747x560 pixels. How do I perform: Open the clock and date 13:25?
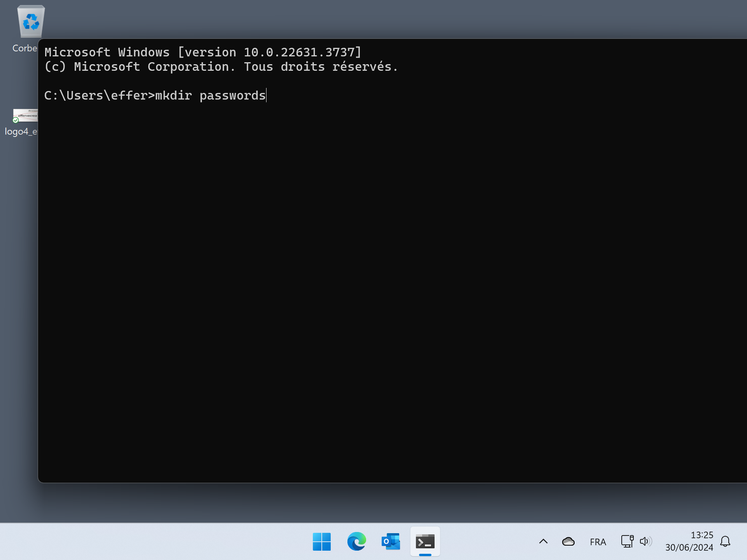689,541
